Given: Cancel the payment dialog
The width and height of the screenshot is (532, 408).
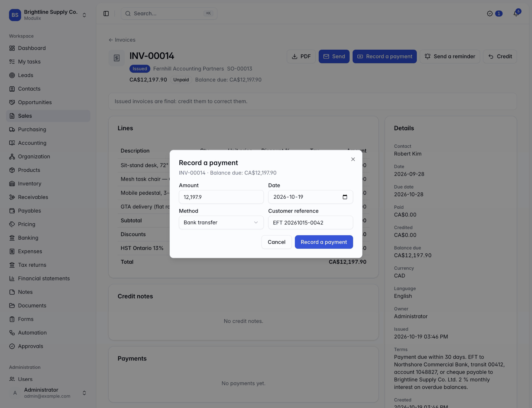Looking at the screenshot, I should pyautogui.click(x=276, y=242).
